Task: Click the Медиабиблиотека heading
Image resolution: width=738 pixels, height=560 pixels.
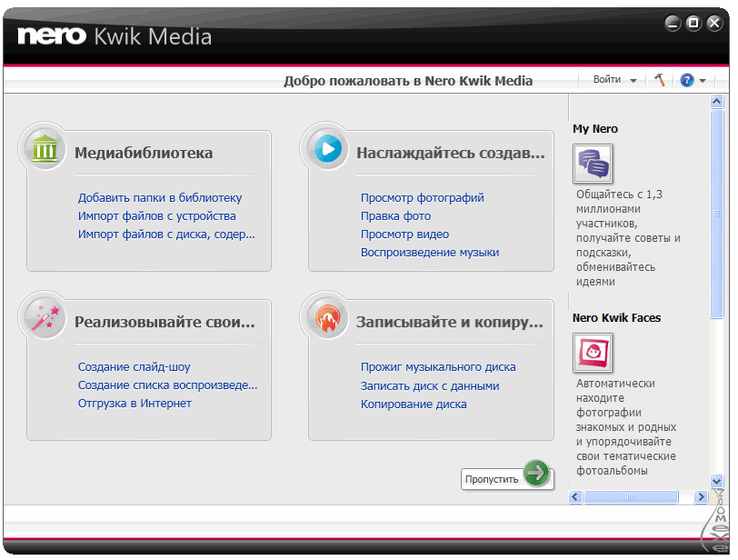Action: coord(144,153)
